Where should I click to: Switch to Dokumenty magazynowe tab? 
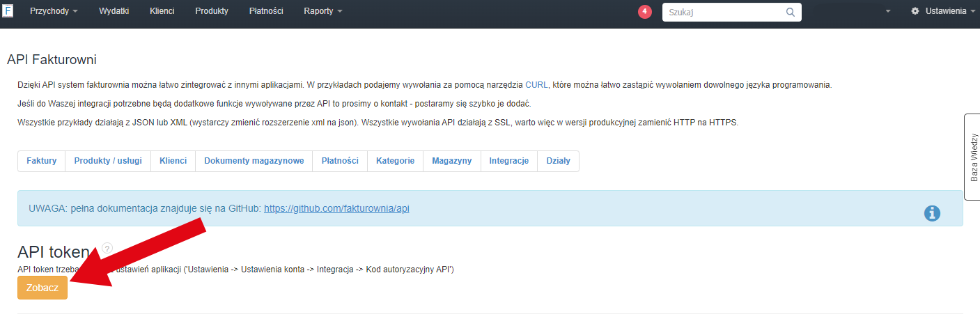pos(254,161)
